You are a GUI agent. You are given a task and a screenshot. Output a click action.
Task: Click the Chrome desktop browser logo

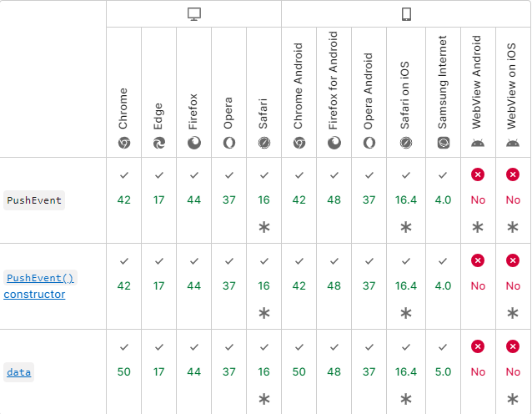click(x=124, y=143)
